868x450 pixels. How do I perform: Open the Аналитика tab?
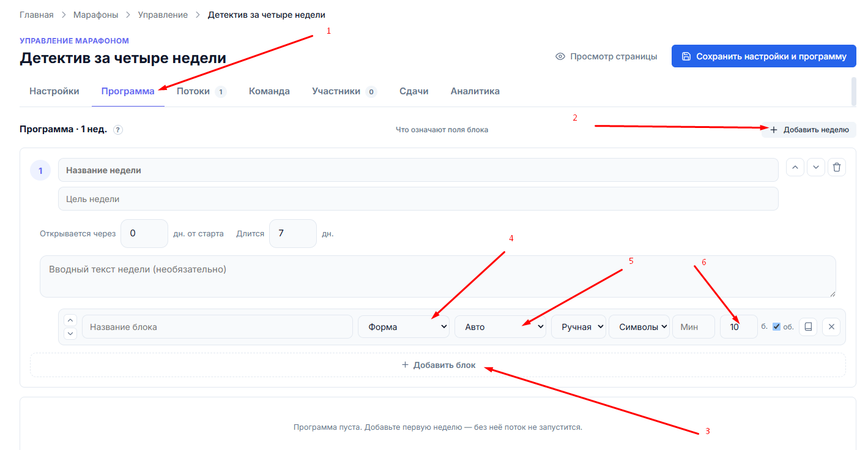[x=475, y=91]
